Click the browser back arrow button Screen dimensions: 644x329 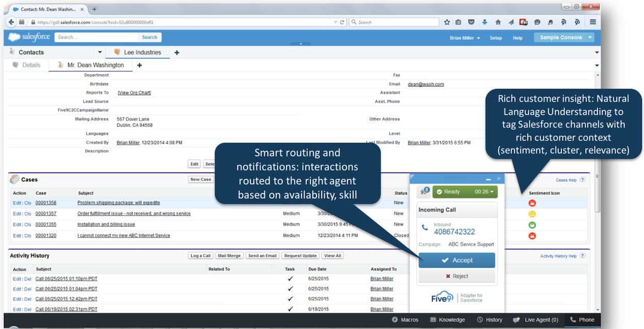[x=11, y=22]
